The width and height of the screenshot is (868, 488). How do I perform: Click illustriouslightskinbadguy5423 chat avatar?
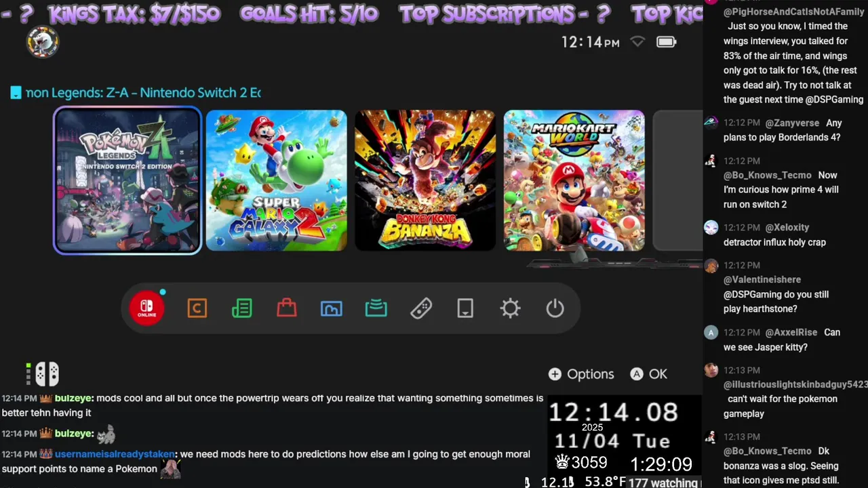(x=711, y=370)
